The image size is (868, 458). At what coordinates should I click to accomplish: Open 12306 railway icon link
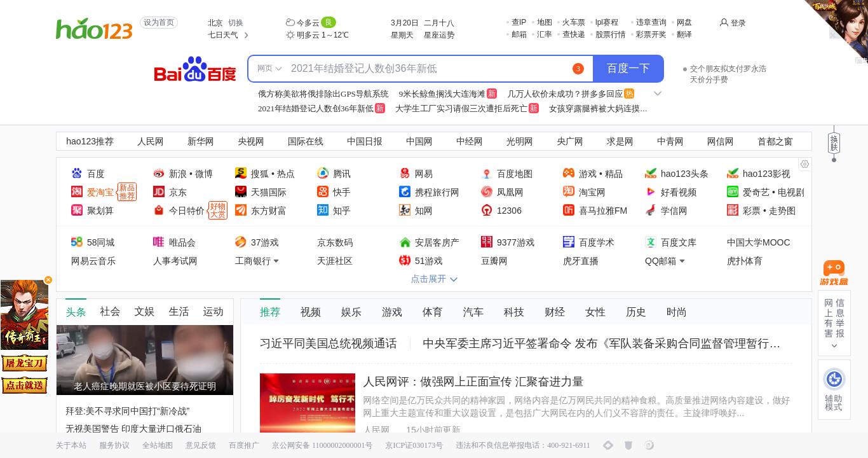[x=487, y=211]
